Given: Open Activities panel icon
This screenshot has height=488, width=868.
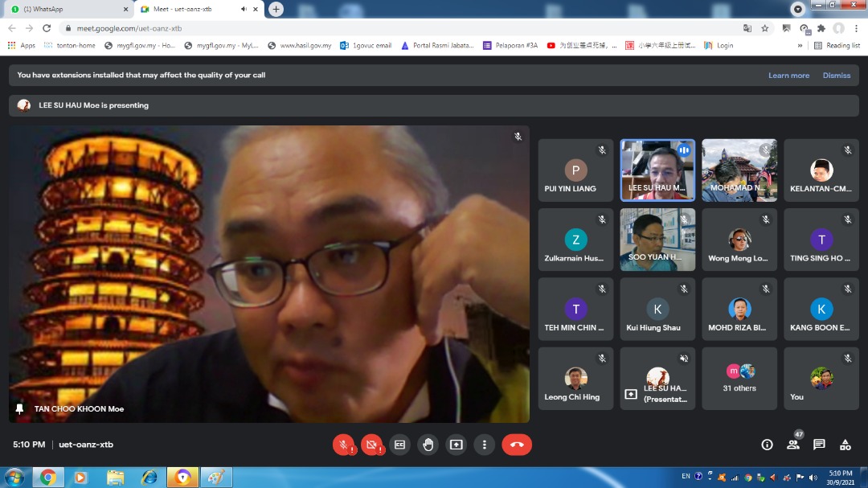Looking at the screenshot, I should (x=845, y=445).
